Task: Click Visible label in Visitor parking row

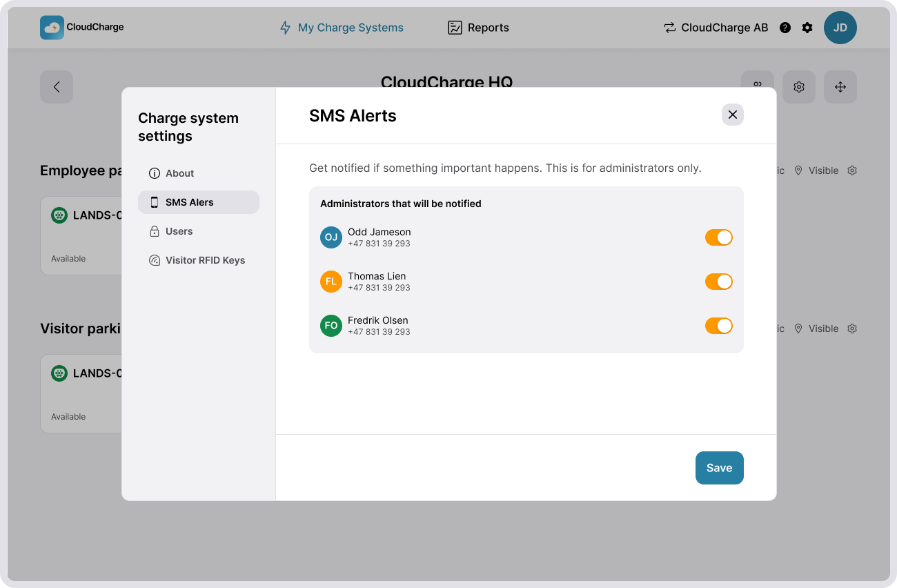Action: click(x=824, y=329)
